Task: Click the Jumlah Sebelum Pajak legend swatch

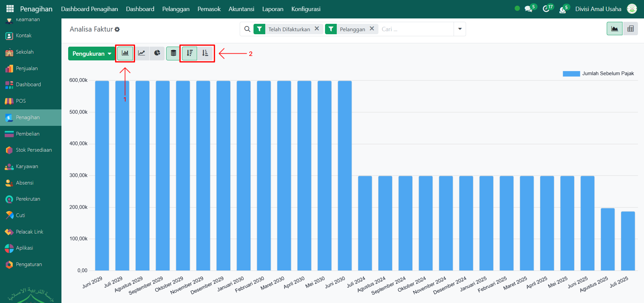Action: [x=571, y=74]
